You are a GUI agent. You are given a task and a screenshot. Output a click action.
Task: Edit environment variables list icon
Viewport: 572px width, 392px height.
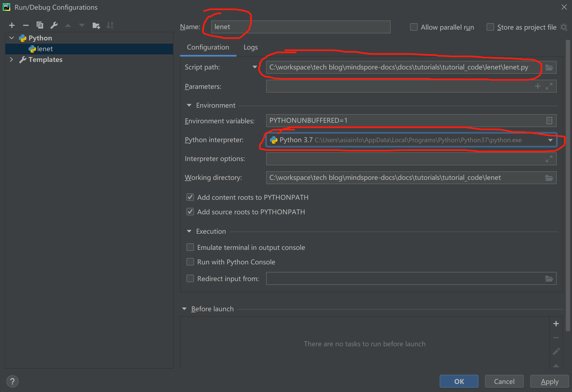[549, 121]
